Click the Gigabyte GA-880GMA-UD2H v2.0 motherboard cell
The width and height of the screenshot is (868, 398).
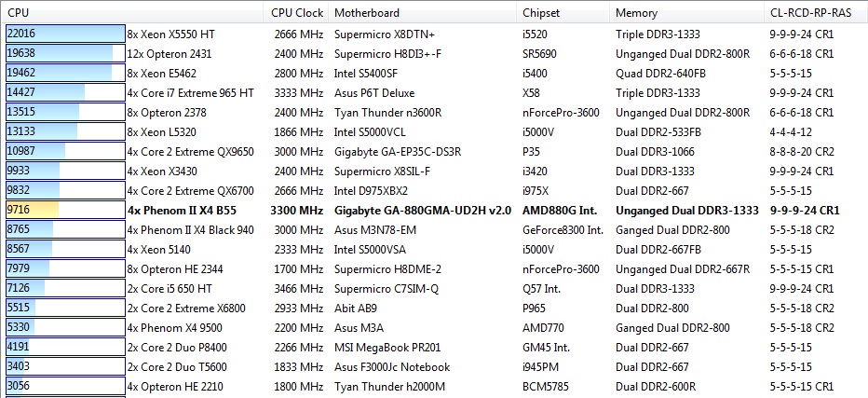click(x=422, y=211)
